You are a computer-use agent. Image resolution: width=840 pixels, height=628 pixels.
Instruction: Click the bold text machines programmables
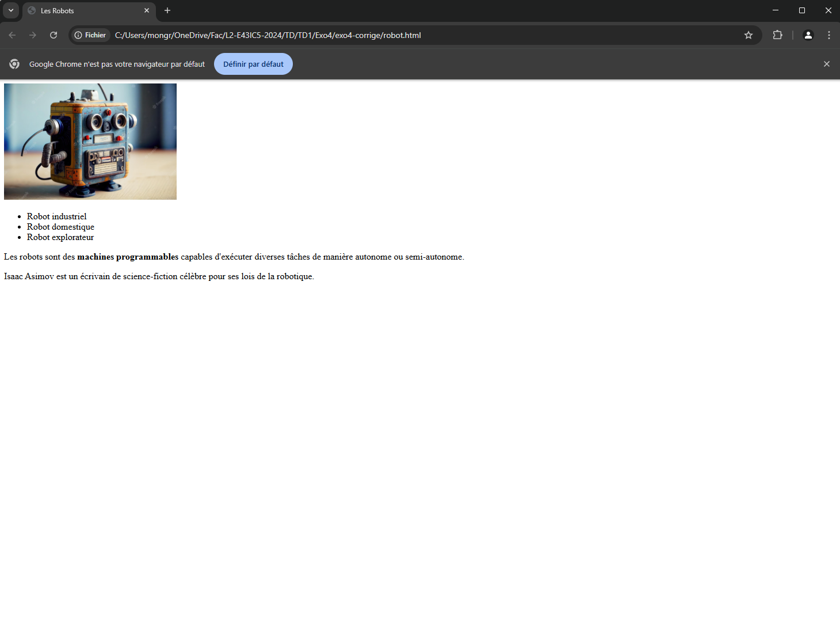[128, 257]
